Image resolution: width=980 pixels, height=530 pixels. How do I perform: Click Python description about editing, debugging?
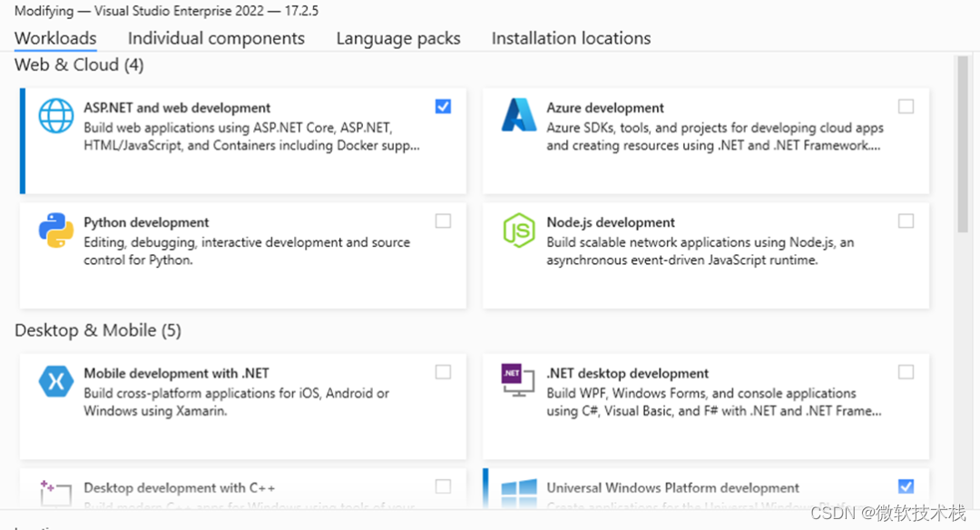click(247, 251)
